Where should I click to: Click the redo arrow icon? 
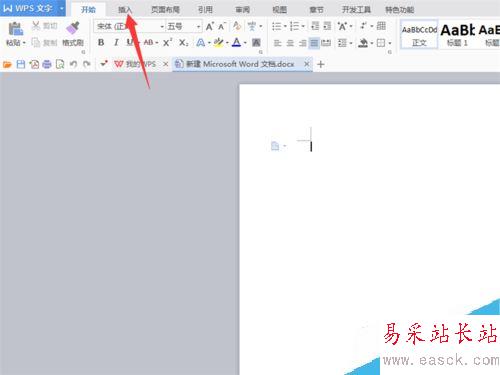[x=87, y=64]
